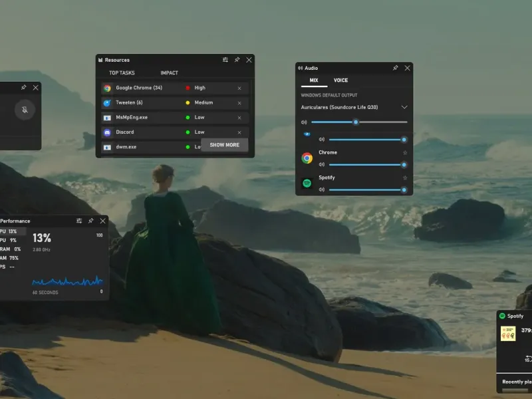Close the Performance widget

(103, 221)
